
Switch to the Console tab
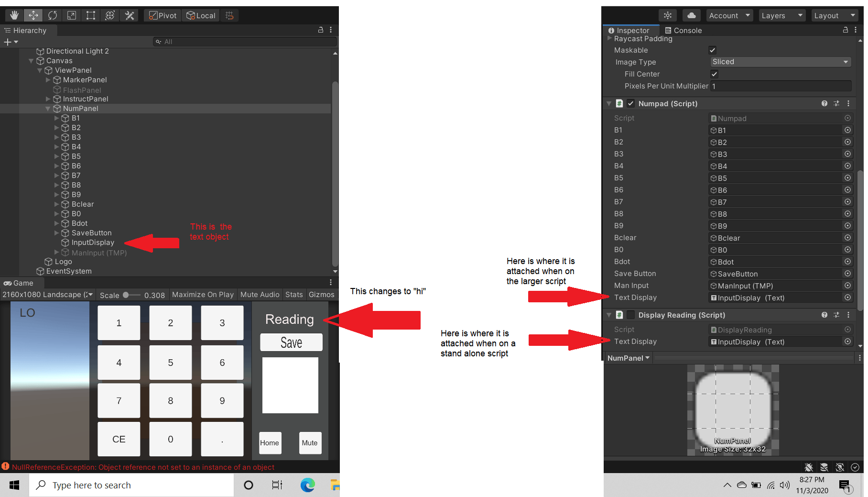(x=684, y=30)
